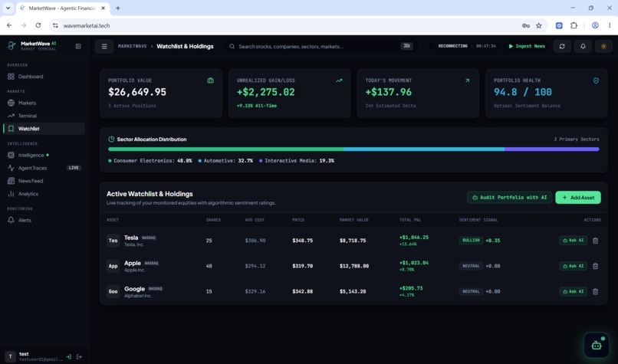Click Apple total P&L +$1,023.04
618x364 pixels.
pyautogui.click(x=414, y=263)
